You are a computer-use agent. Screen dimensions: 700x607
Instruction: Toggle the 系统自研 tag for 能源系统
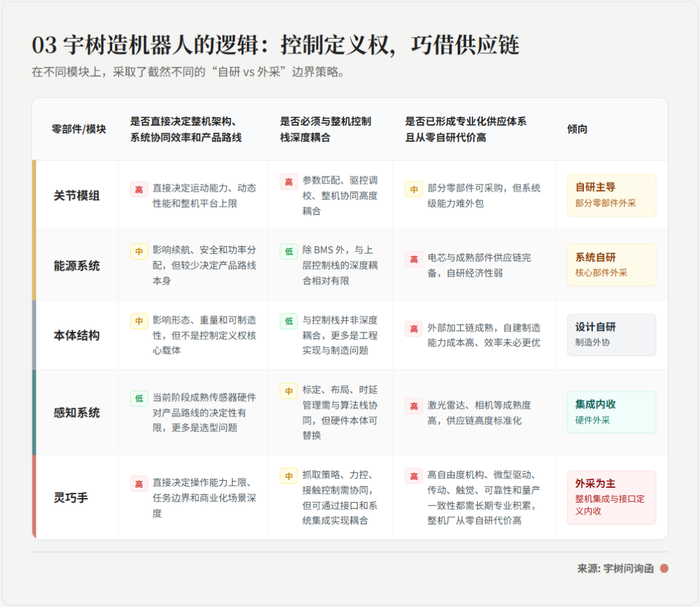(611, 264)
